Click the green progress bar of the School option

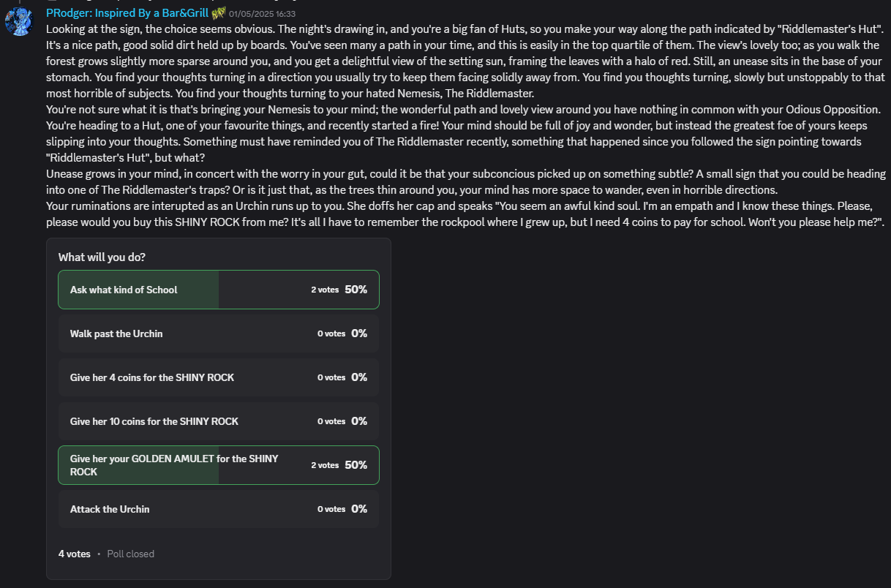(139, 290)
